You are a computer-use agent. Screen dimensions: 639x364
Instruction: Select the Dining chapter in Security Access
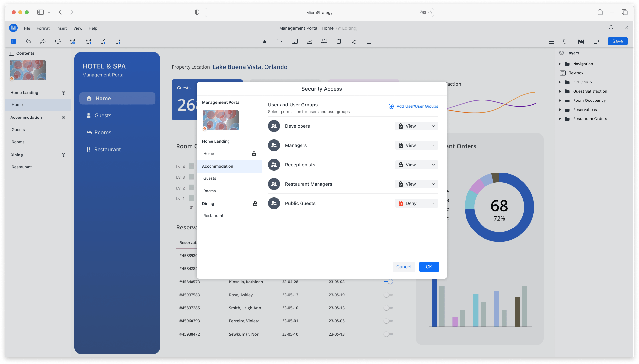click(x=208, y=204)
